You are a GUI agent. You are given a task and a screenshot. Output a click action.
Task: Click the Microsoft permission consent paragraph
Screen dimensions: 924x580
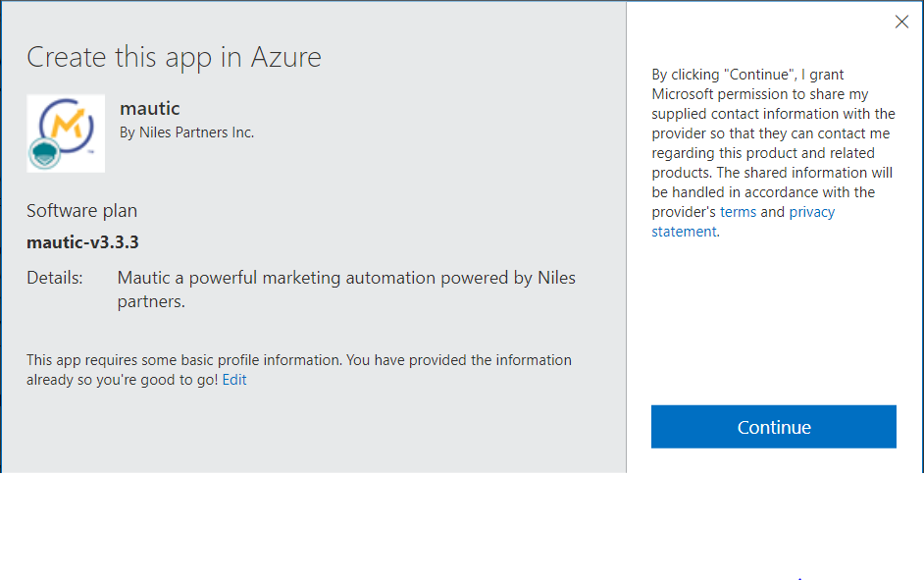pyautogui.click(x=773, y=143)
